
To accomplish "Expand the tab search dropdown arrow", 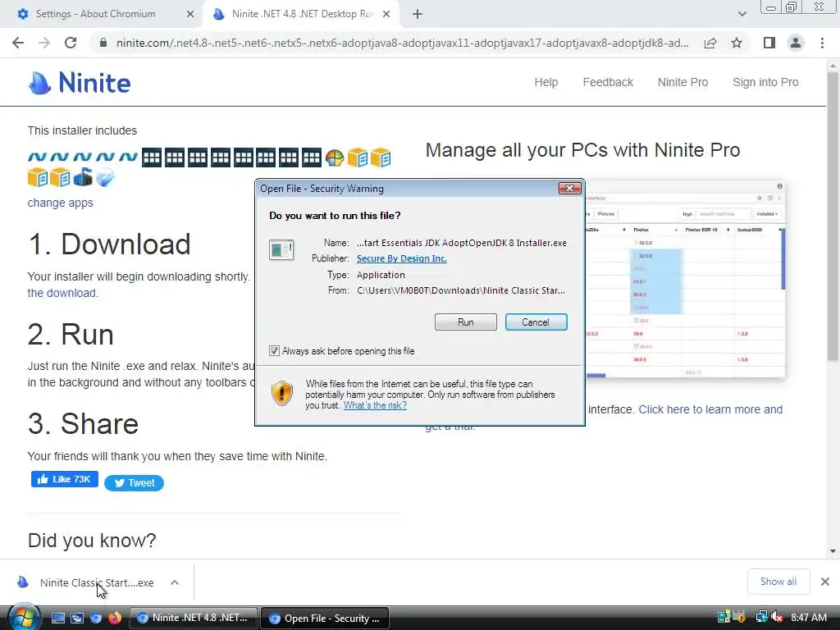I will click(742, 14).
